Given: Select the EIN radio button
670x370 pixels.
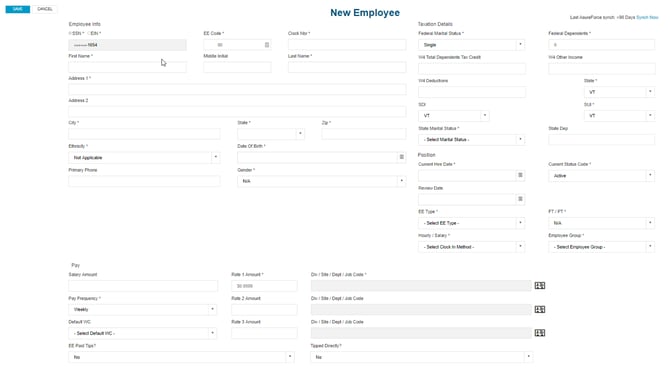Looking at the screenshot, I should [x=89, y=33].
